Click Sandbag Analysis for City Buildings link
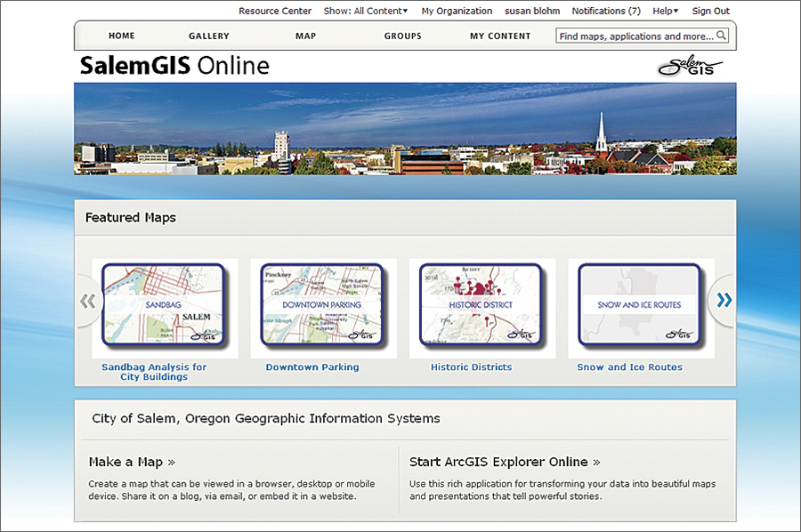 point(154,372)
